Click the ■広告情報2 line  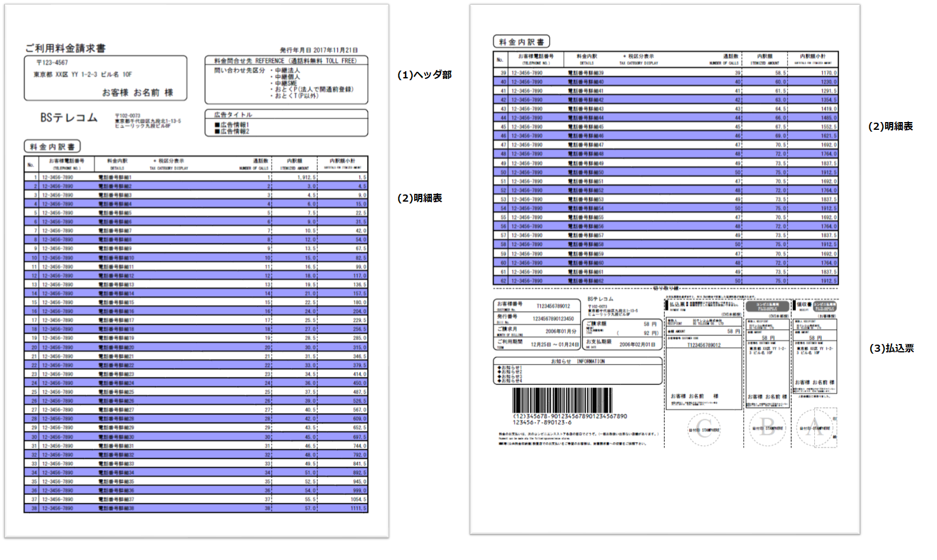(x=232, y=131)
